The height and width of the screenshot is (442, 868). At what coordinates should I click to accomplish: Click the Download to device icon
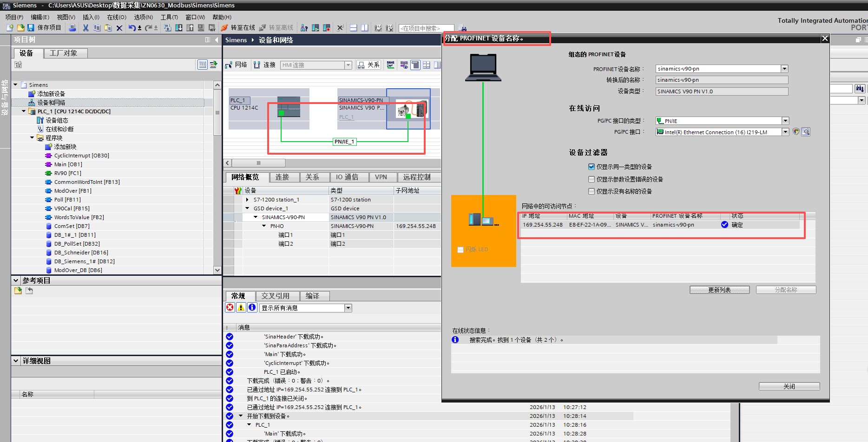(x=179, y=28)
